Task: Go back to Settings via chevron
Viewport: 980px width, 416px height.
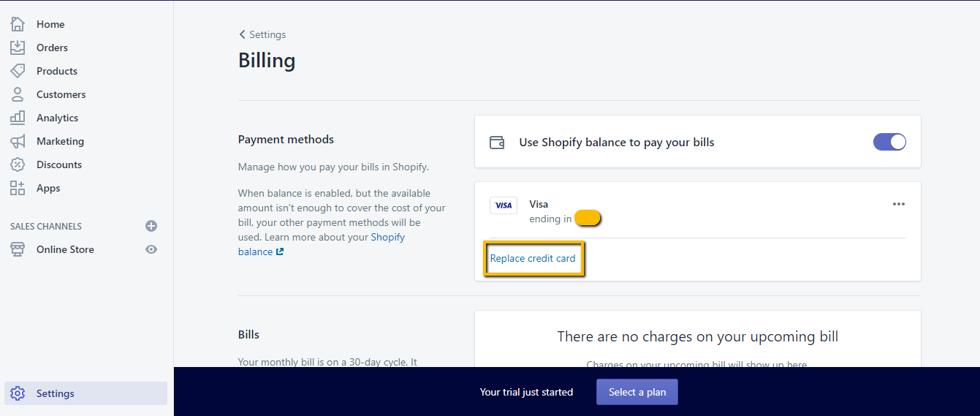Action: [x=243, y=34]
